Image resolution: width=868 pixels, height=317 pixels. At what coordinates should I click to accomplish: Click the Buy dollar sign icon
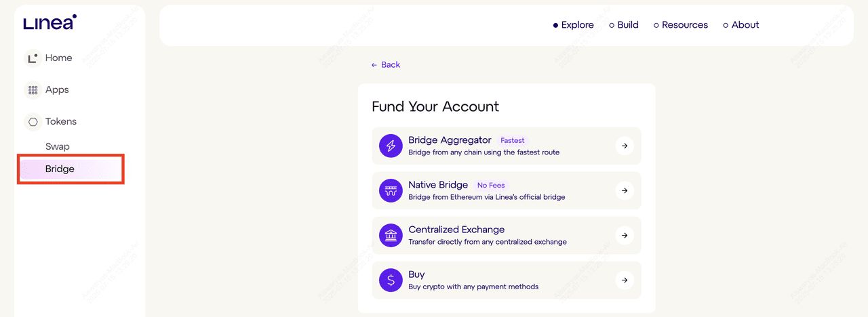(391, 280)
